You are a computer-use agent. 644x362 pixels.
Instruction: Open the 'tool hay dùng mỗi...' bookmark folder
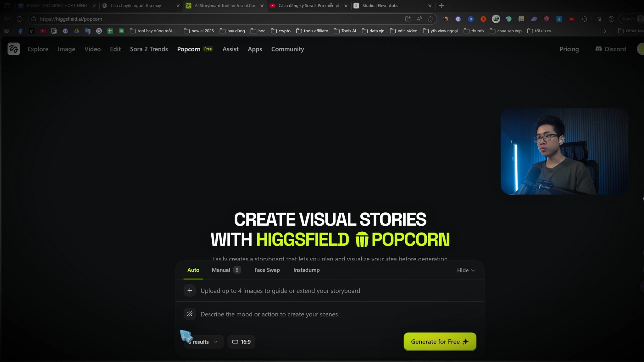point(153,31)
